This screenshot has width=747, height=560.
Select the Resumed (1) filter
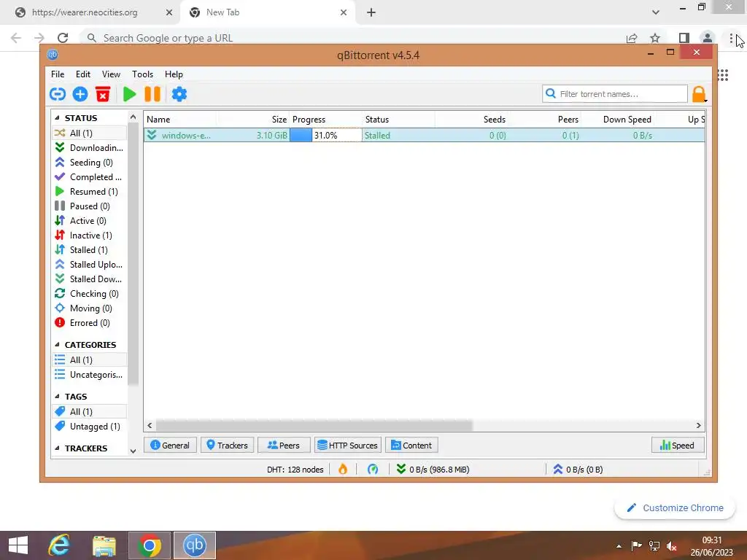(89, 192)
